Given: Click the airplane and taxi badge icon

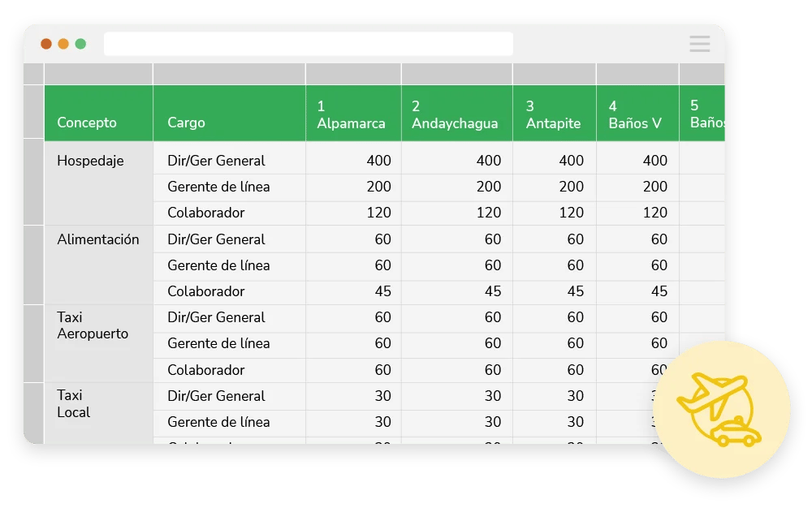Looking at the screenshot, I should tap(721, 409).
